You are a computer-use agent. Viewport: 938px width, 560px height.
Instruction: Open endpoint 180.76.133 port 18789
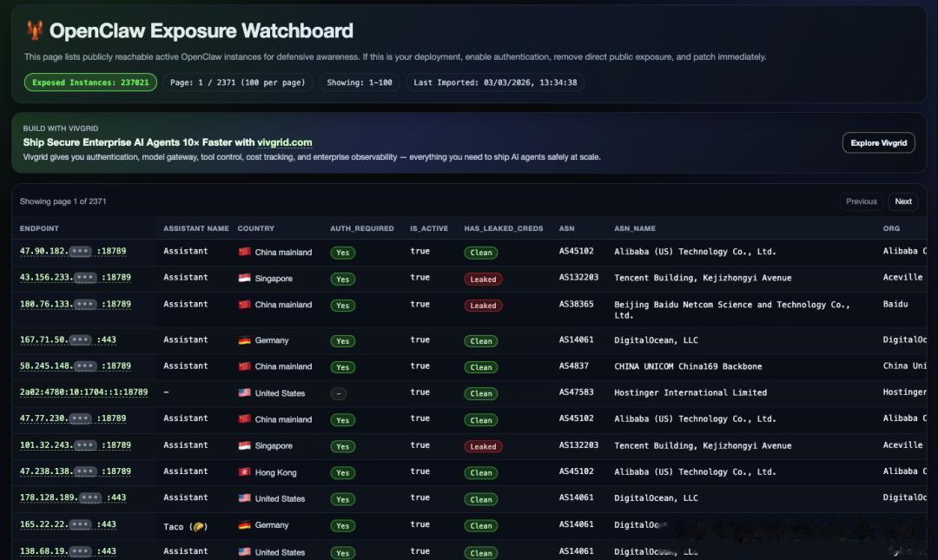click(76, 304)
